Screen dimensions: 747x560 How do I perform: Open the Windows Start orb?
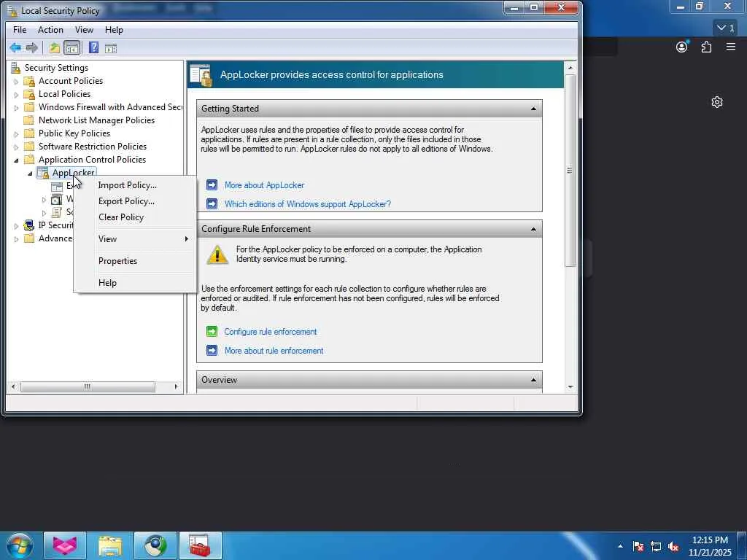[19, 546]
